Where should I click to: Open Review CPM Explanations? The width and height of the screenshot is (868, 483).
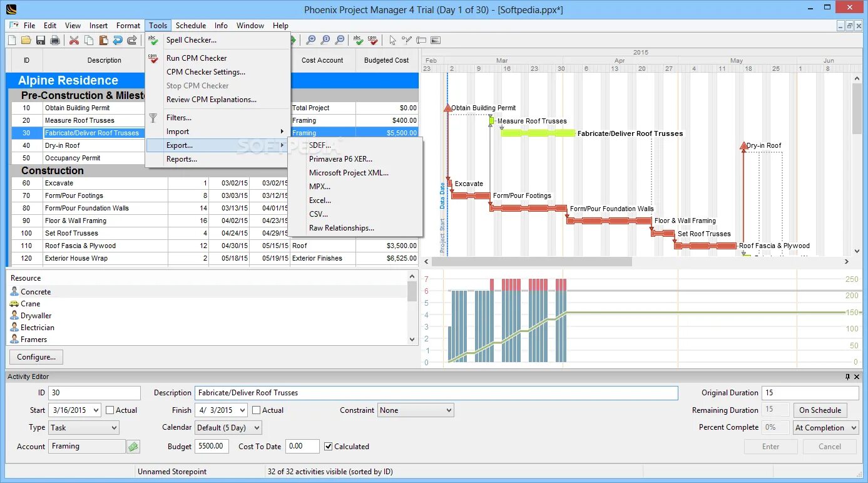pyautogui.click(x=218, y=100)
